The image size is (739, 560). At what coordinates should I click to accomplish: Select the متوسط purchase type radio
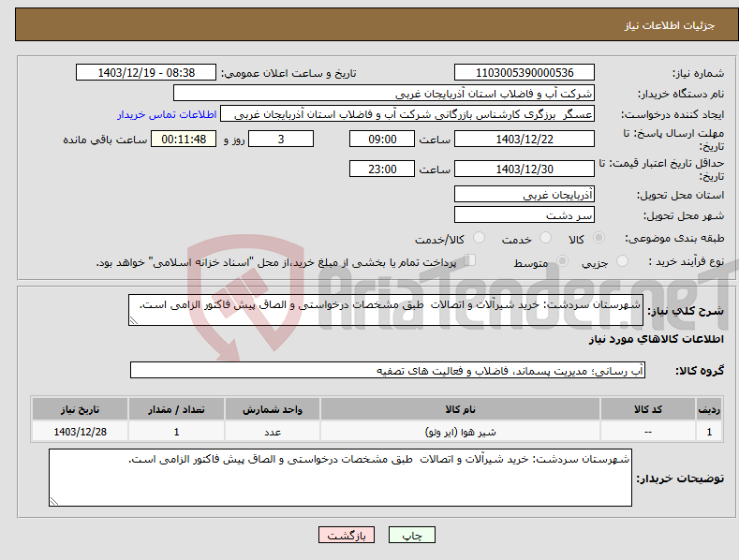pos(562,260)
